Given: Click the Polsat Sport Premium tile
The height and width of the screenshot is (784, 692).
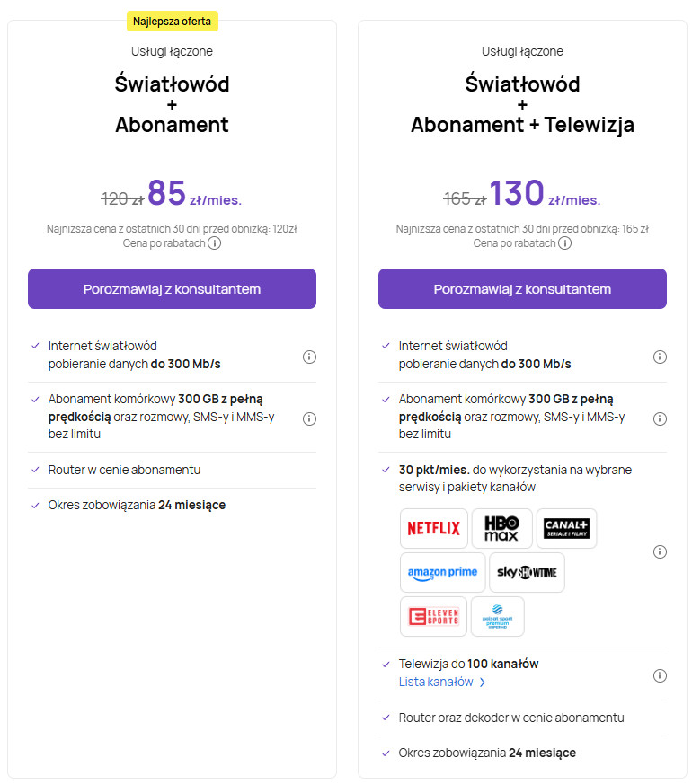Looking at the screenshot, I should [497, 616].
